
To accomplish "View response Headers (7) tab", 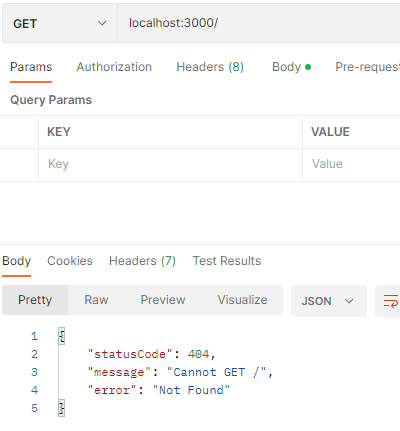I will (142, 261).
